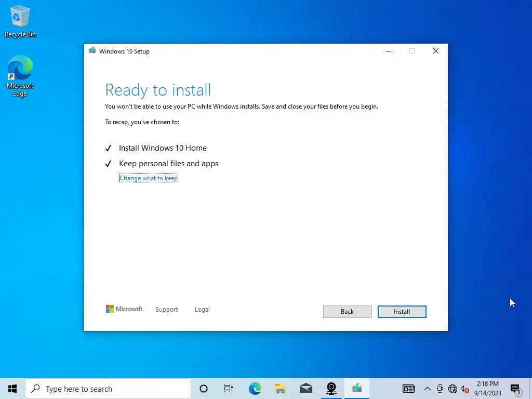Click the Back button
This screenshot has height=399, width=532.
click(x=347, y=312)
